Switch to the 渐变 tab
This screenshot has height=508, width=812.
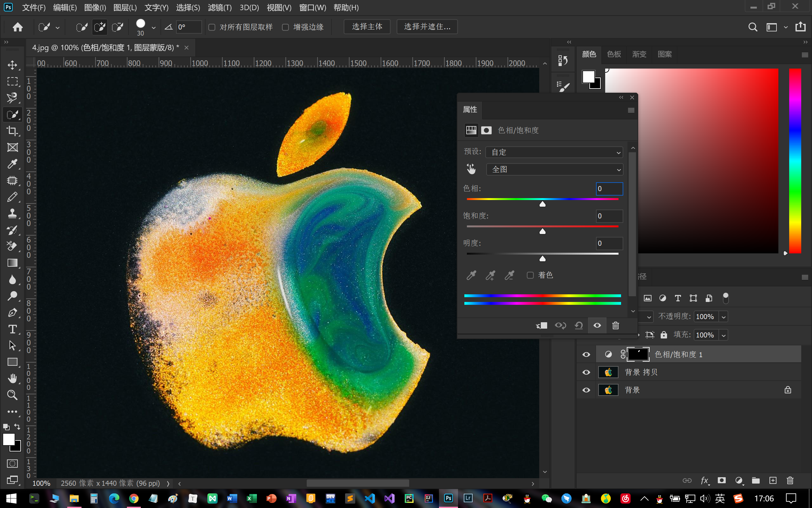pos(639,54)
